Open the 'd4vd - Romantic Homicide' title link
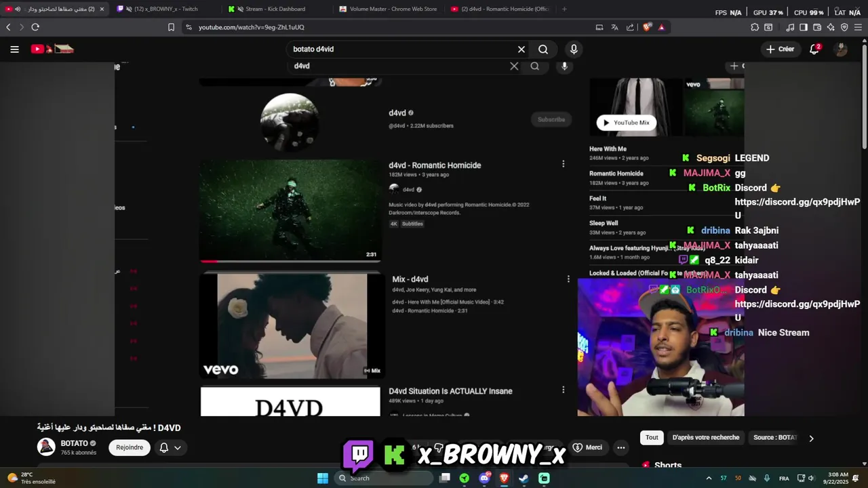The height and width of the screenshot is (488, 868). point(435,165)
